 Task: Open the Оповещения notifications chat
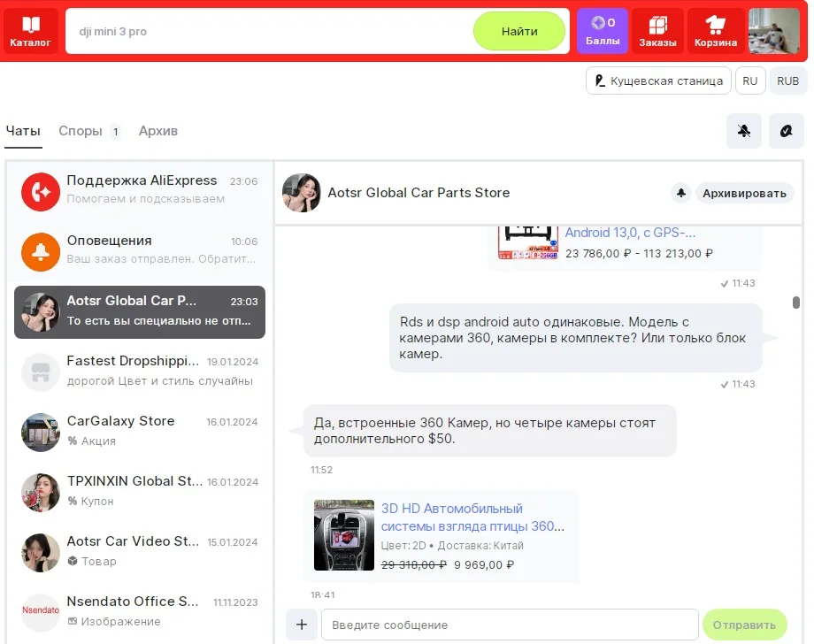pos(140,252)
